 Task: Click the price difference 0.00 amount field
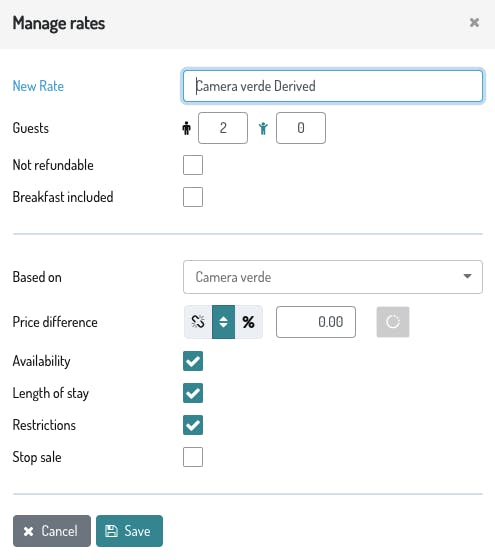(x=316, y=322)
